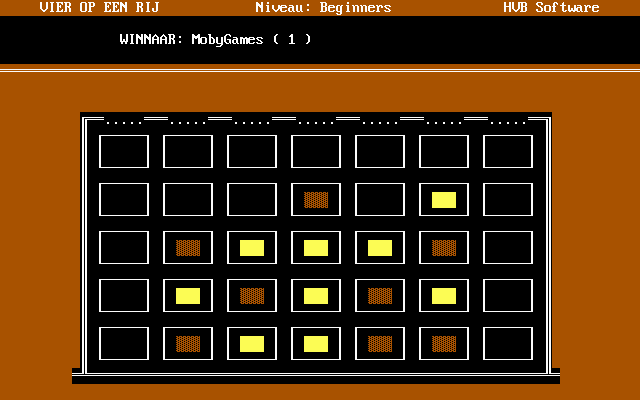The height and width of the screenshot is (400, 640).
Task: Click second-row empty slot in second column
Action: click(x=188, y=200)
